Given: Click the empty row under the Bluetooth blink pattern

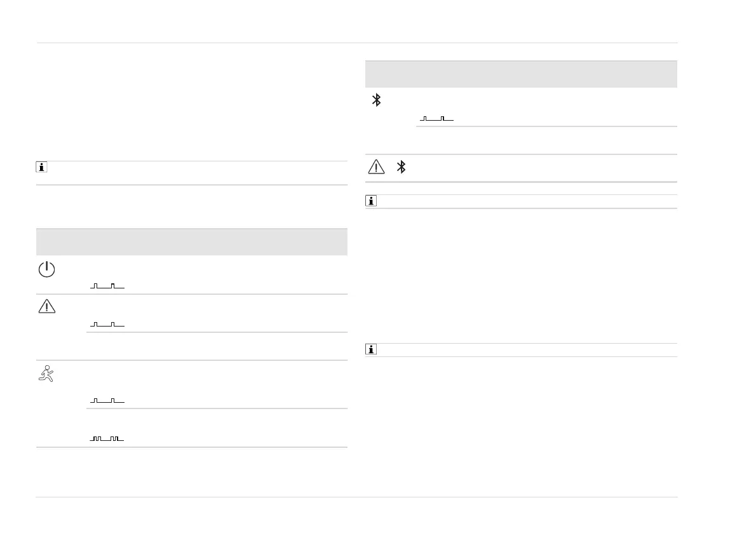Looking at the screenshot, I should pyautogui.click(x=546, y=140).
